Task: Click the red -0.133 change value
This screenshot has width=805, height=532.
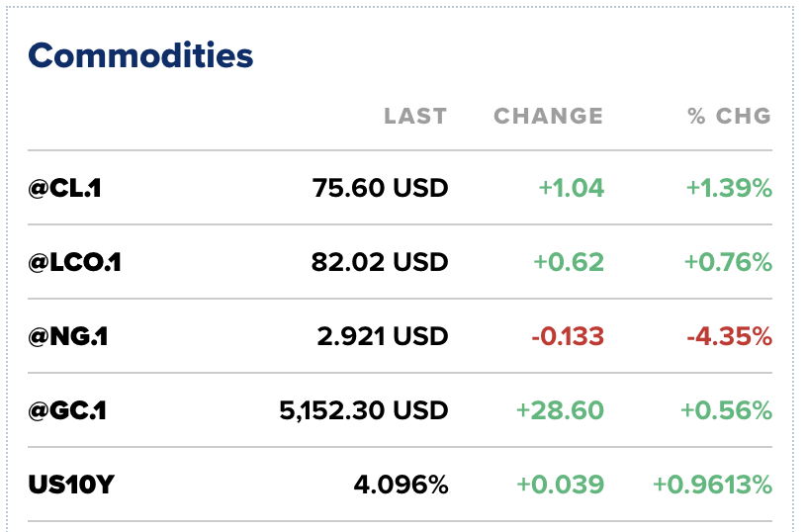Action: point(567,336)
